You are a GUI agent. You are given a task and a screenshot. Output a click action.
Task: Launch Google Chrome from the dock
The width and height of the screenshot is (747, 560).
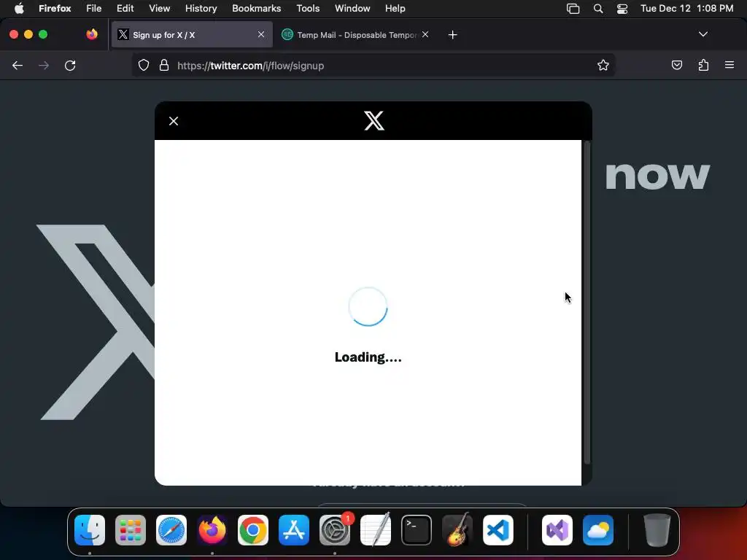pyautogui.click(x=253, y=530)
